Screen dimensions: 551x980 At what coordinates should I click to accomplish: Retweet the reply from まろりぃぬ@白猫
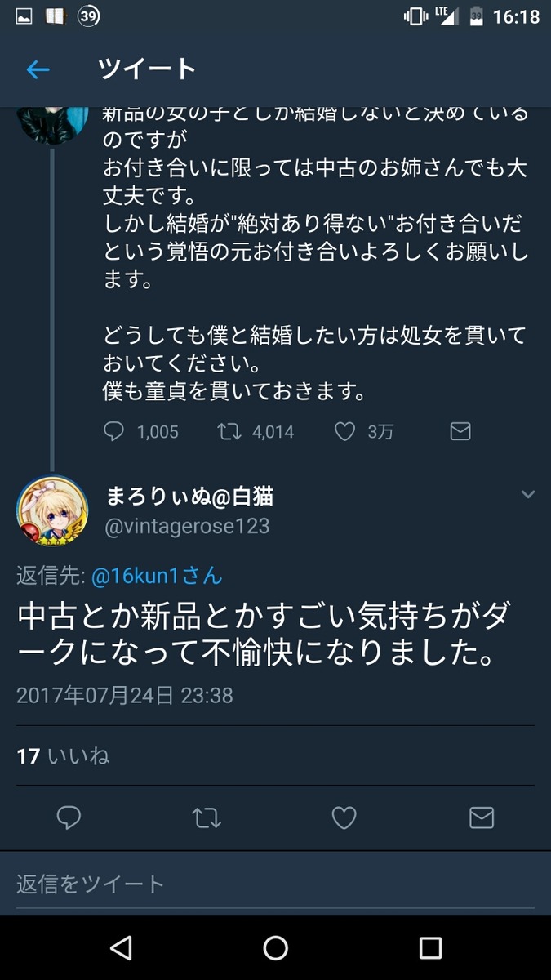tap(207, 817)
